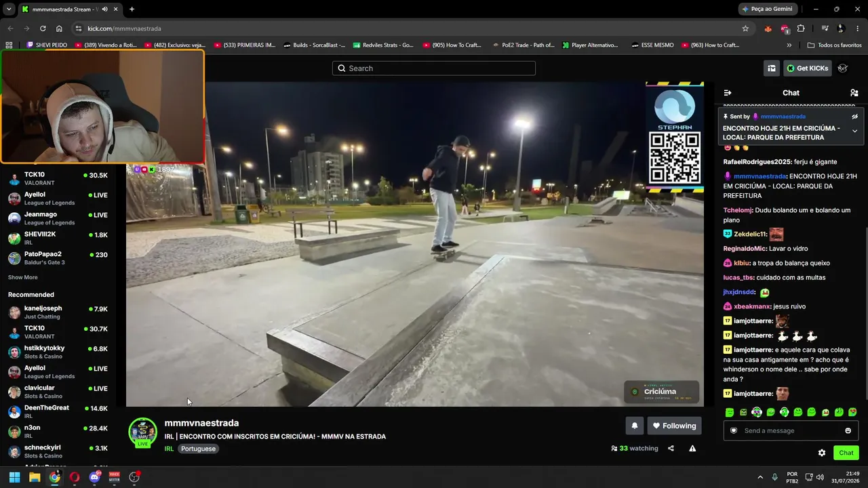868x488 pixels.
Task: Select the Portuguese language tag
Action: [199, 449]
